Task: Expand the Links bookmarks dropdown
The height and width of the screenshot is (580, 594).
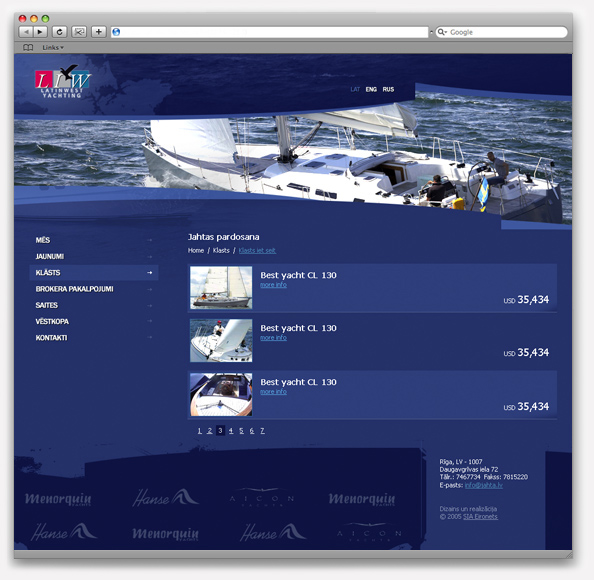Action: (53, 47)
